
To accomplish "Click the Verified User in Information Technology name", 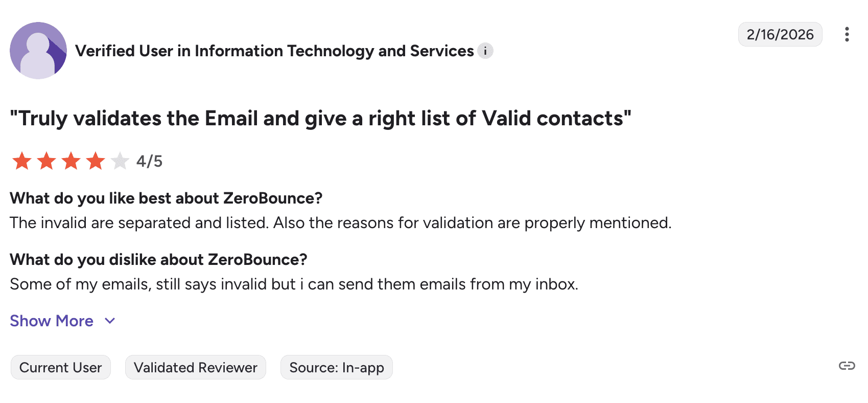I will coord(274,51).
